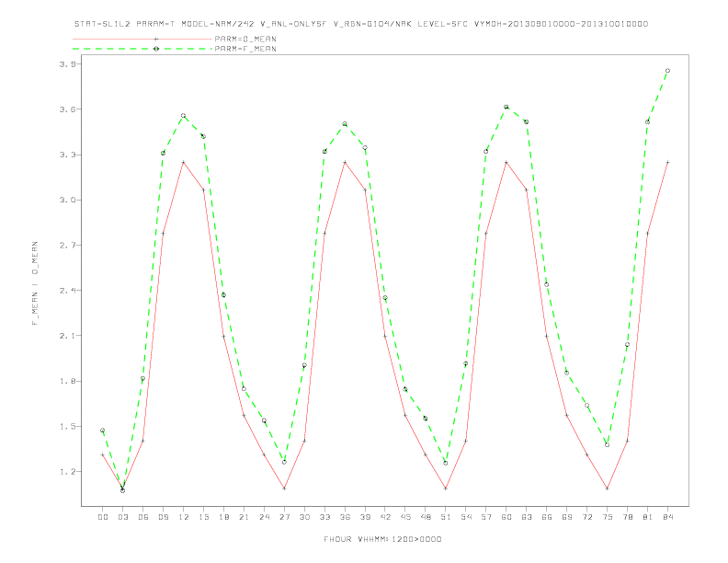Viewport: 728px width, 563px height.
Task: Click the 27 forecast hour tick label
Action: [284, 517]
